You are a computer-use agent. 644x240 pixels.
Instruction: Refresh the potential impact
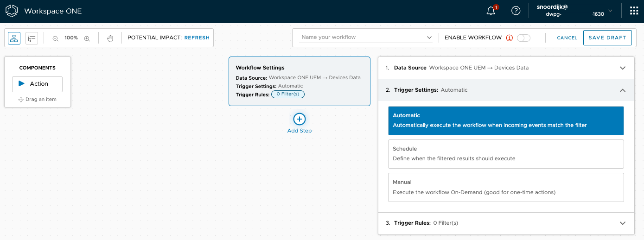tap(197, 38)
